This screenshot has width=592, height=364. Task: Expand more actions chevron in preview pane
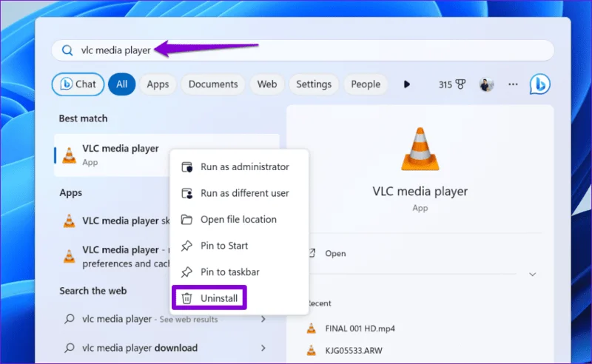point(532,274)
